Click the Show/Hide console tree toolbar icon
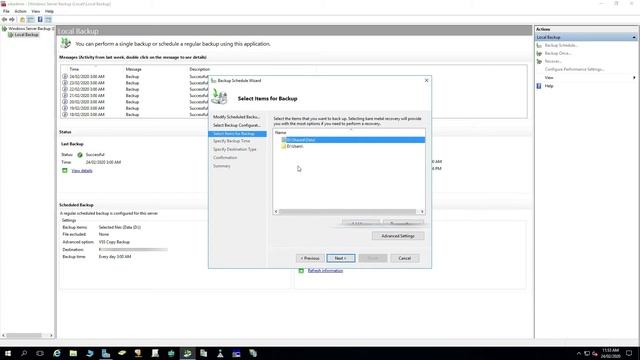This screenshot has height=360, width=640. [x=31, y=20]
